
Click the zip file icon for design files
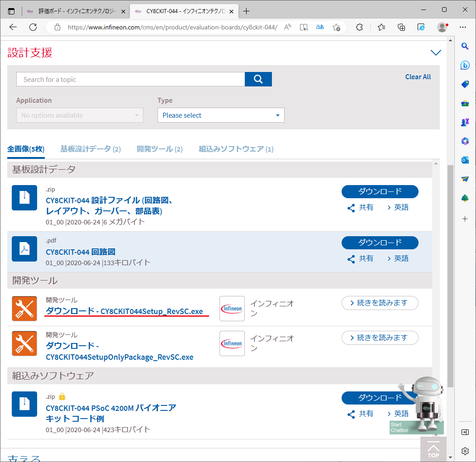click(x=24, y=198)
